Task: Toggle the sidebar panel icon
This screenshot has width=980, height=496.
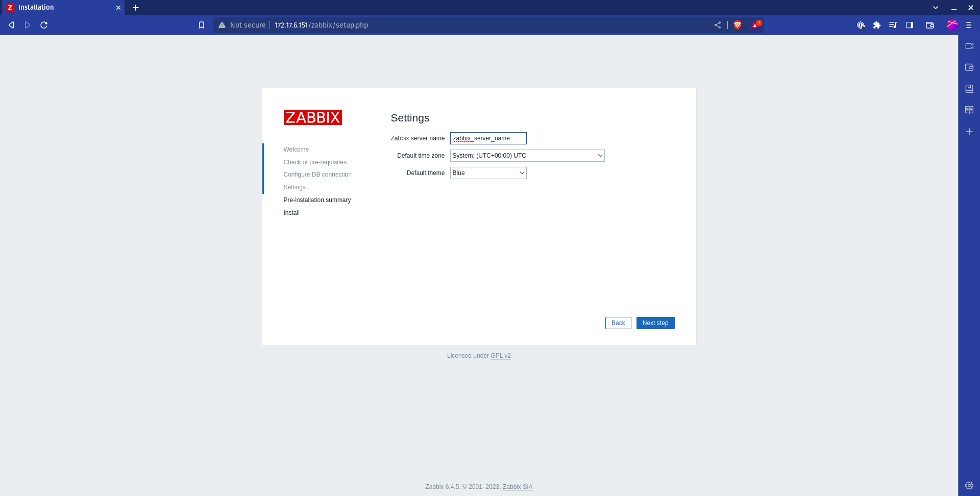Action: 910,25
